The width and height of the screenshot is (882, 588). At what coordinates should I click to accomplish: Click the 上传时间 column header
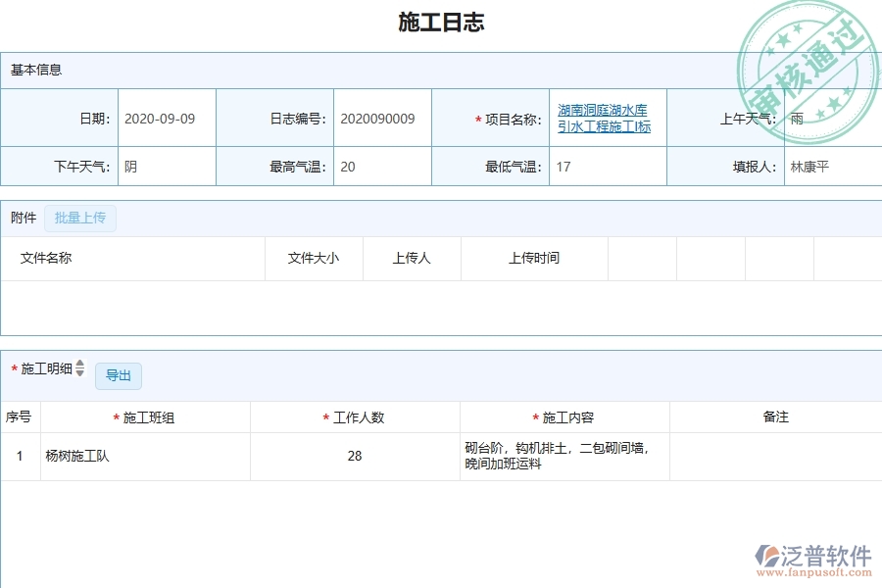[534, 258]
